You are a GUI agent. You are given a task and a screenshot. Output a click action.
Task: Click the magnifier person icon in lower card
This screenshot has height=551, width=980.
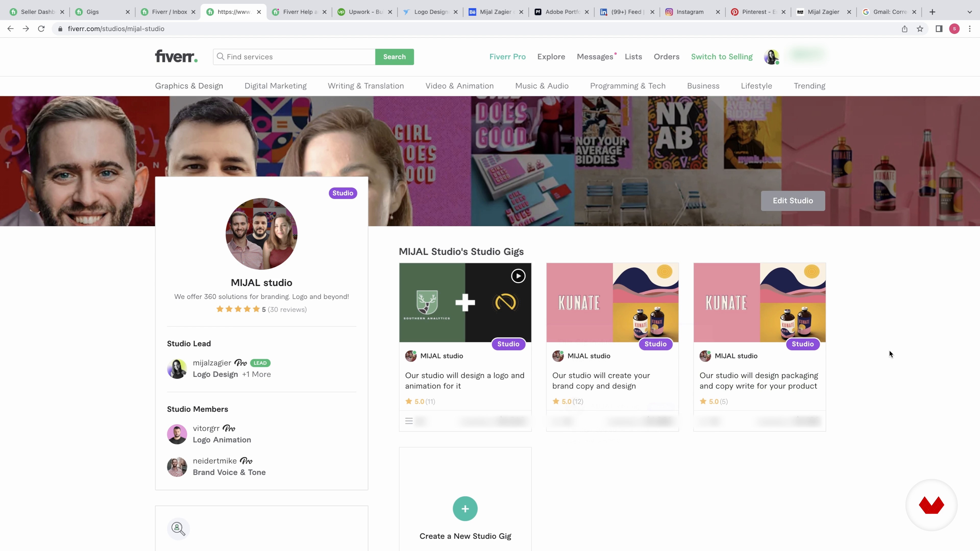pos(178,529)
